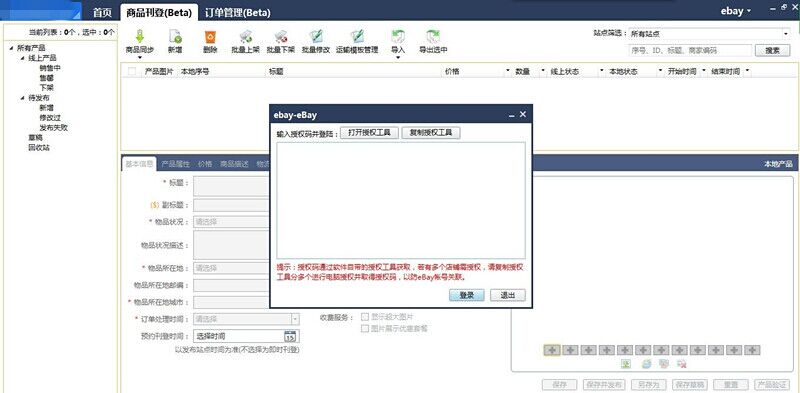
Task: Switch to the 订单管理(Beta) tab
Action: click(x=237, y=12)
